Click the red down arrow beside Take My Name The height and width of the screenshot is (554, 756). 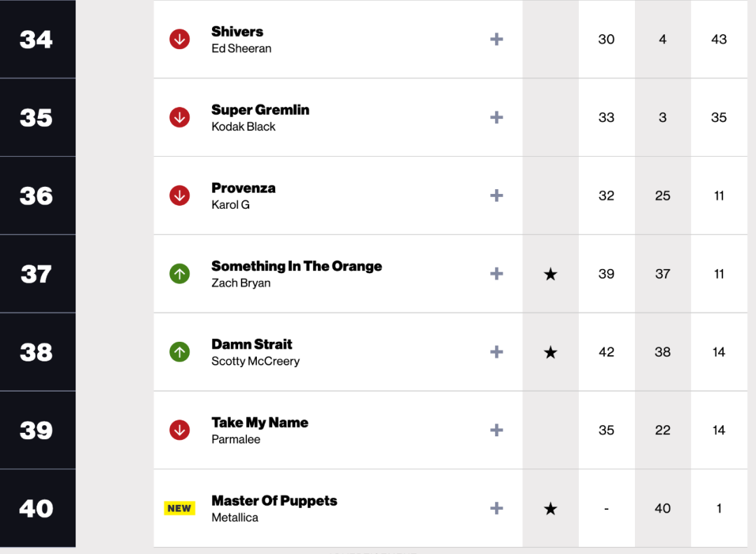[x=180, y=430]
